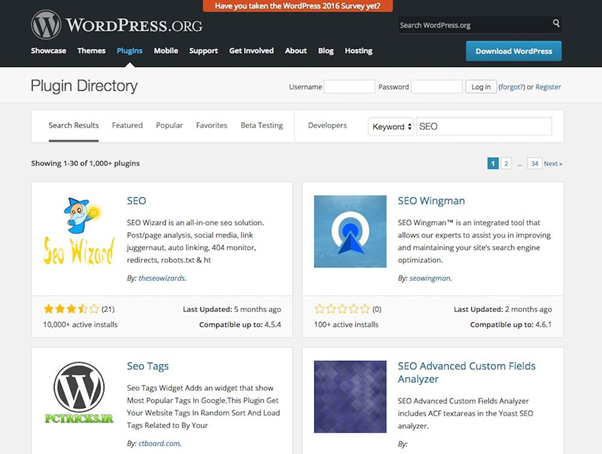Image resolution: width=602 pixels, height=454 pixels.
Task: Switch to the Popular tab
Action: click(169, 125)
